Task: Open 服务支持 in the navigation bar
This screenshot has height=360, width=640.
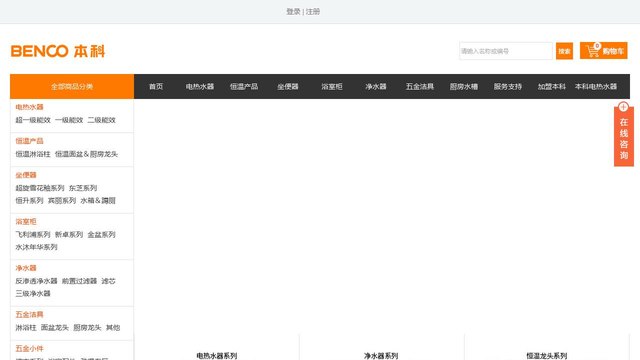Action: coord(508,87)
